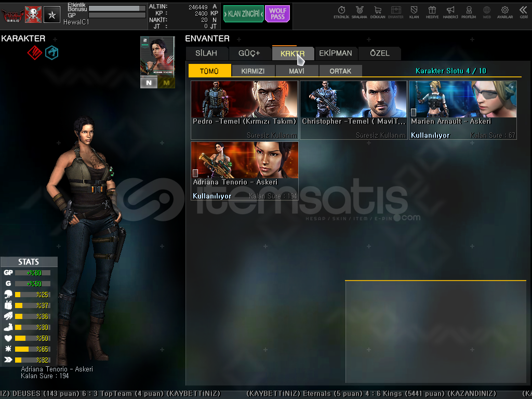The height and width of the screenshot is (399, 532).
Task: Select the Pedro Temel character card
Action: [x=245, y=110]
